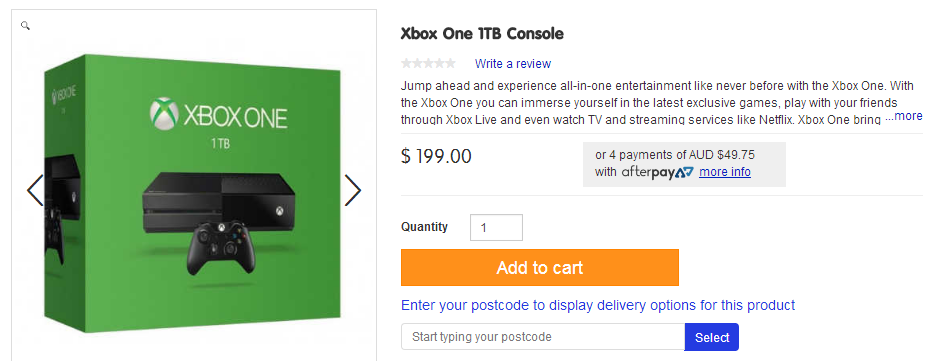Image resolution: width=935 pixels, height=361 pixels.
Task: Open the Write a review link
Action: [513, 64]
